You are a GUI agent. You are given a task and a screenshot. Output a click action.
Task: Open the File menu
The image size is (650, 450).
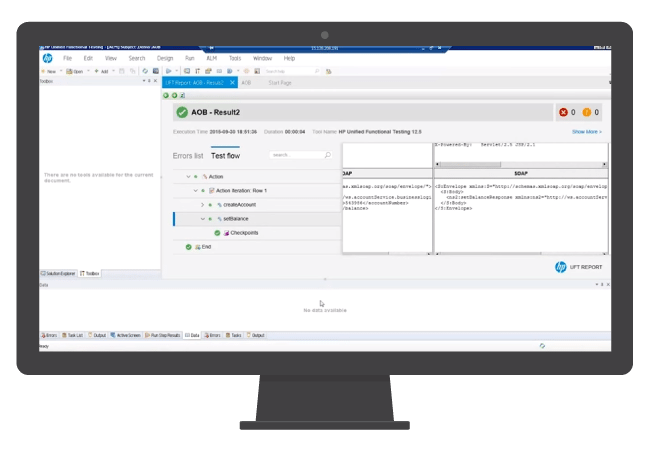tap(67, 58)
